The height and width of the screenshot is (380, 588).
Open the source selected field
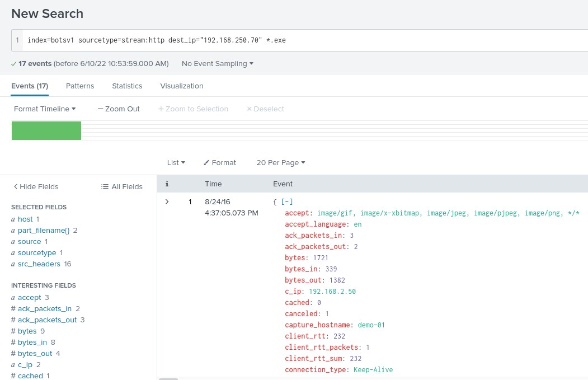pyautogui.click(x=29, y=242)
